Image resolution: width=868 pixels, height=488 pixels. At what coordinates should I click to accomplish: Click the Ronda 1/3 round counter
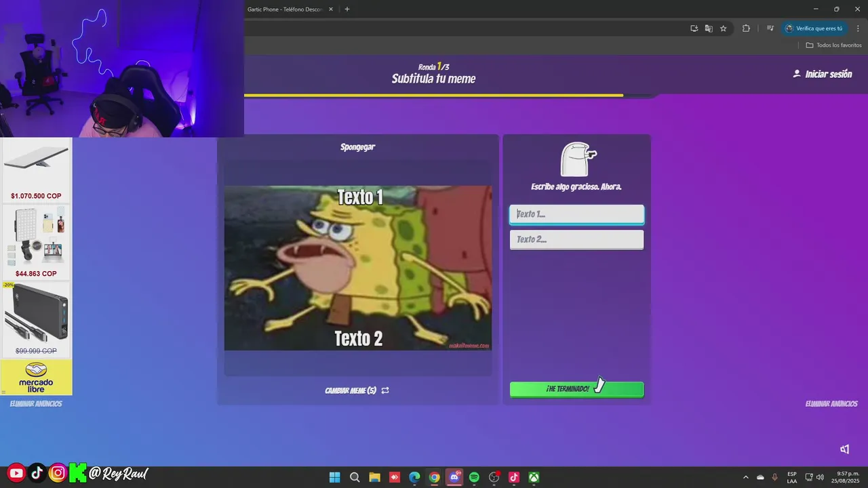433,66
